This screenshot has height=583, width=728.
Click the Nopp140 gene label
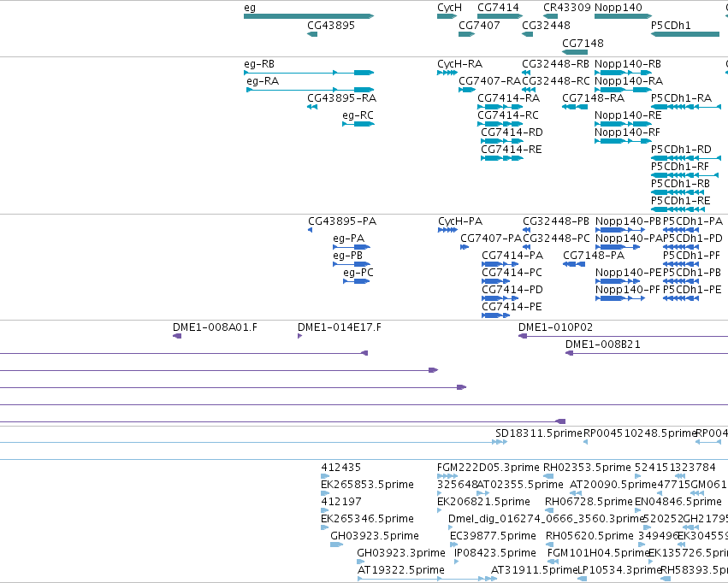[619, 8]
